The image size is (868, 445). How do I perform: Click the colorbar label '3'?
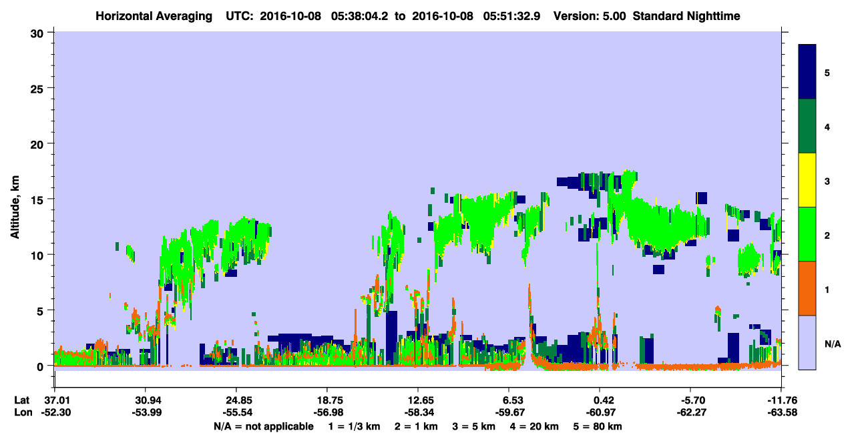(827, 181)
